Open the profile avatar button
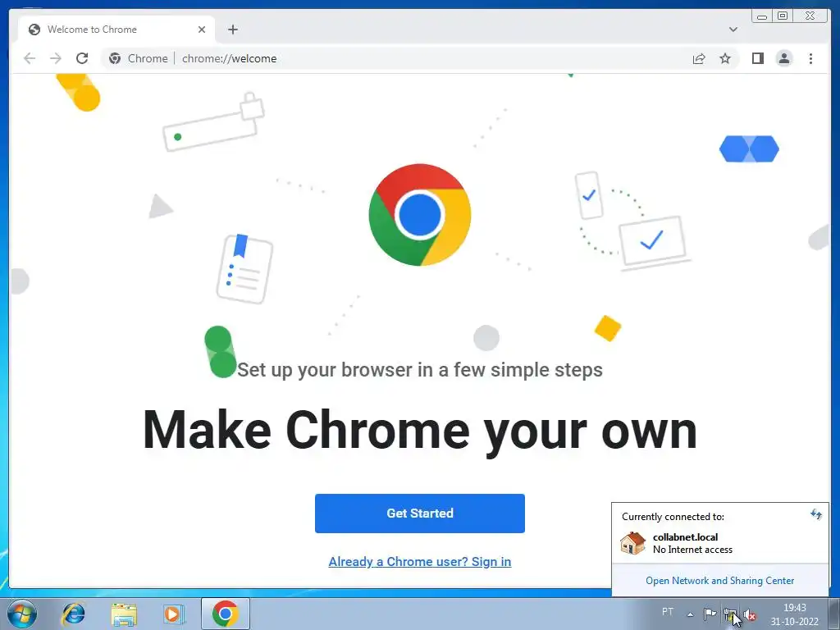This screenshot has height=630, width=840. (x=783, y=58)
